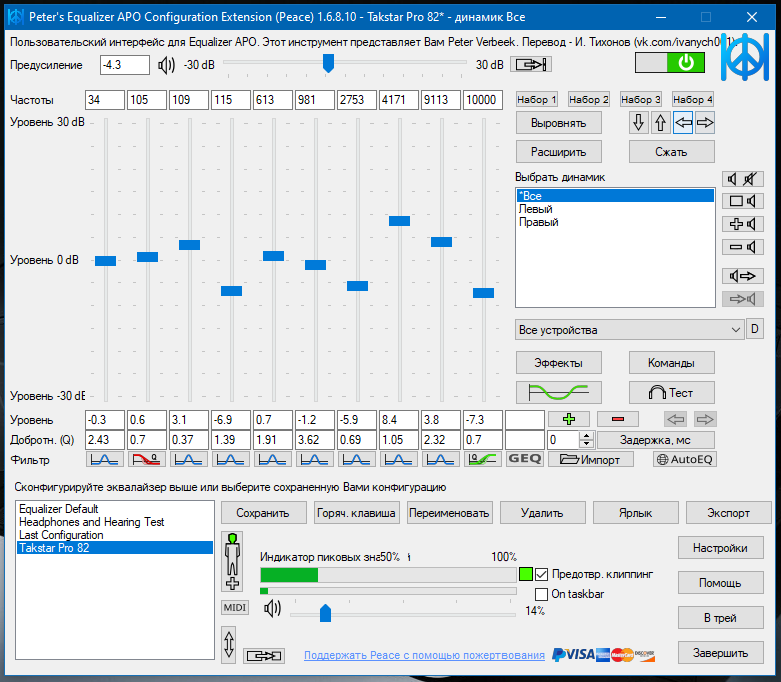Screen dimensions: 781x682
Task: Click the 'Выровнять' flatten button
Action: pyautogui.click(x=558, y=123)
